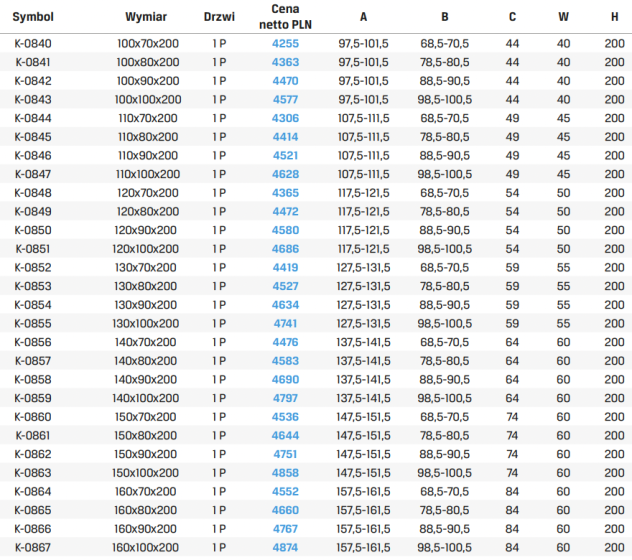Click A value in K-0866 row
Image resolution: width=632 pixels, height=560 pixels.
pyautogui.click(x=363, y=529)
